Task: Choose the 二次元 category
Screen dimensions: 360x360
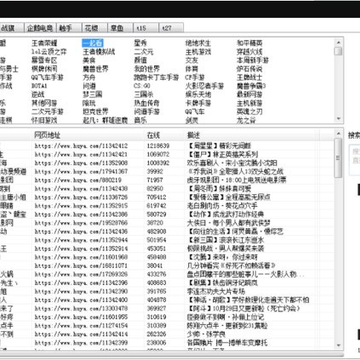Action: (x=144, y=52)
